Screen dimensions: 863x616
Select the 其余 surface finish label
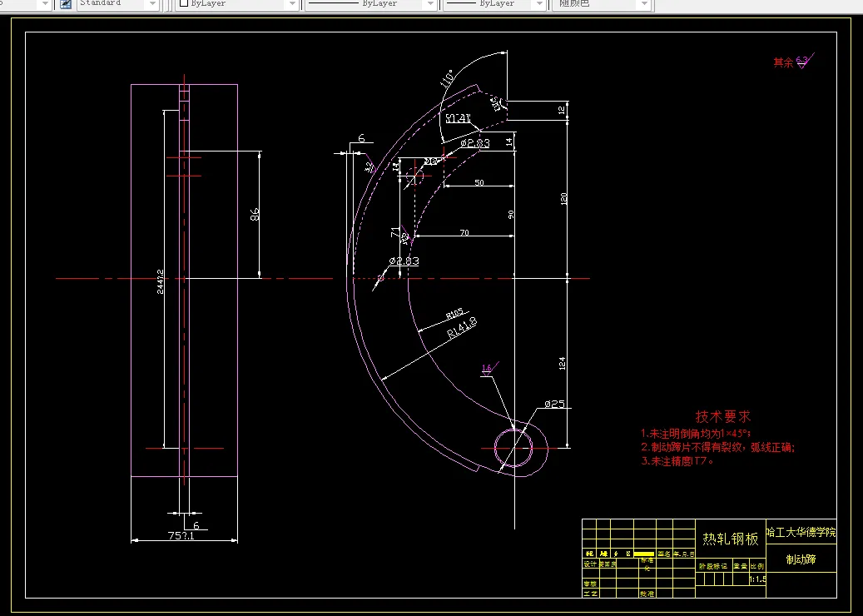pyautogui.click(x=784, y=62)
